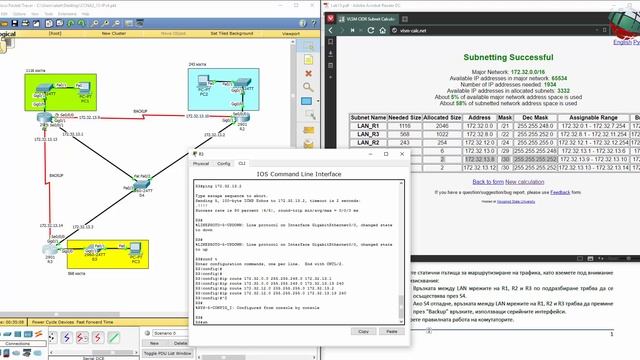Click browser Back arrow
The width and height of the screenshot is (640, 360).
pyautogui.click(x=331, y=30)
